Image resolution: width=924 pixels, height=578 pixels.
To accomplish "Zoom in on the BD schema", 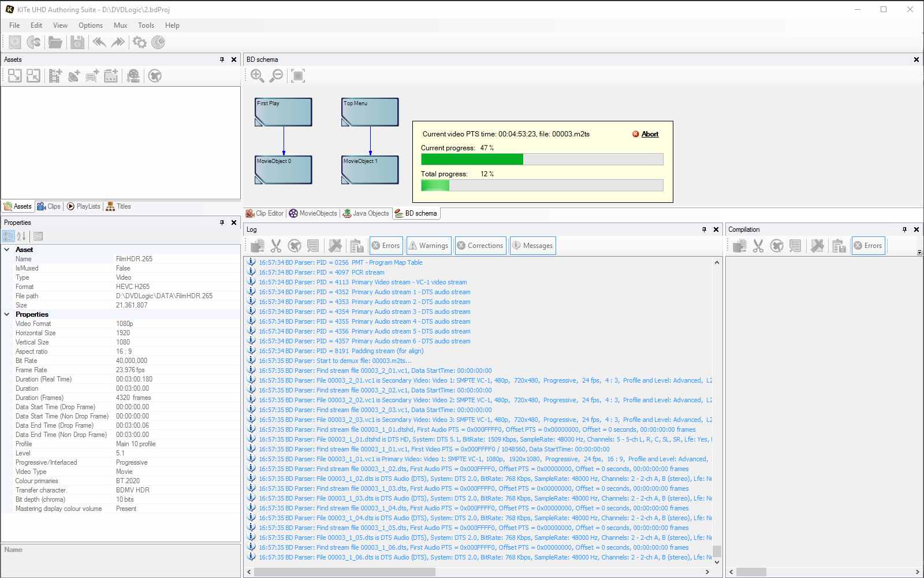I will click(x=258, y=76).
